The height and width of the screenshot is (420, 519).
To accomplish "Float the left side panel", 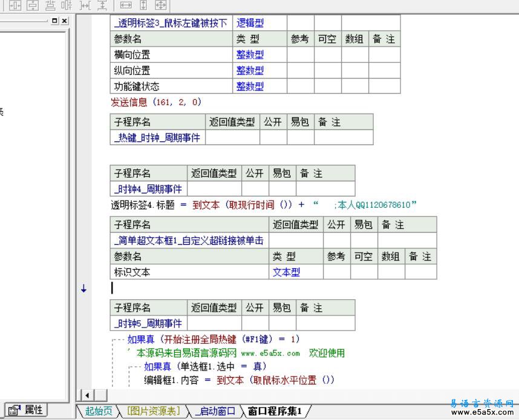I will 54,21.
